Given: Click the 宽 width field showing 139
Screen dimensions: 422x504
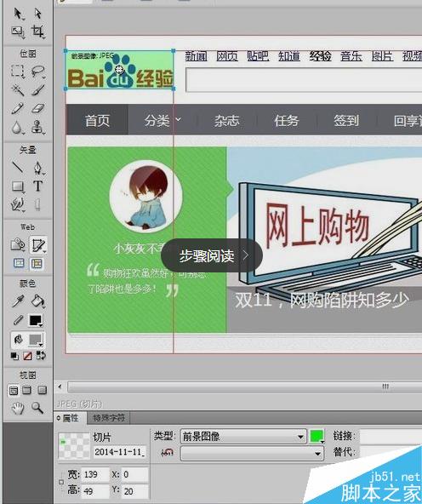Looking at the screenshot, I should coord(95,474).
